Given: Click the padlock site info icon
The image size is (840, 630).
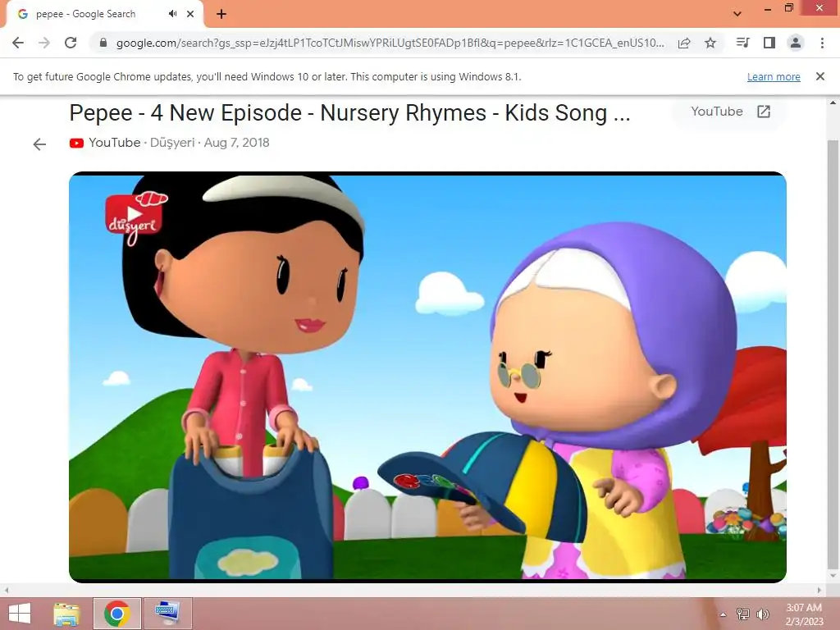Looking at the screenshot, I should pos(103,43).
